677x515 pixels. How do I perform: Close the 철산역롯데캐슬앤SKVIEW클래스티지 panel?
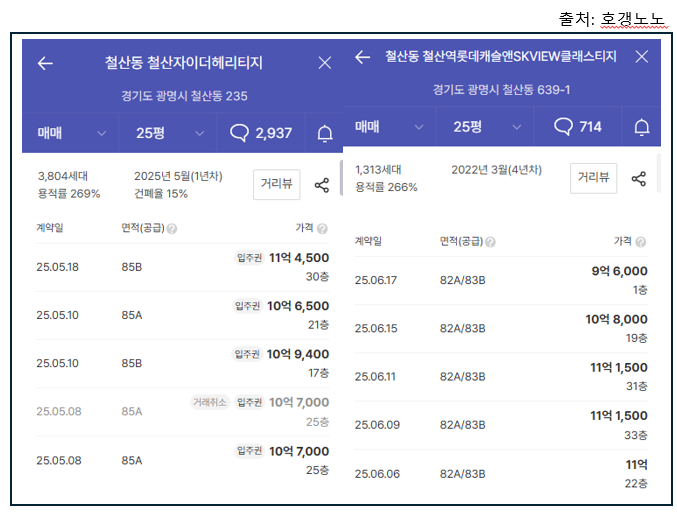642,56
